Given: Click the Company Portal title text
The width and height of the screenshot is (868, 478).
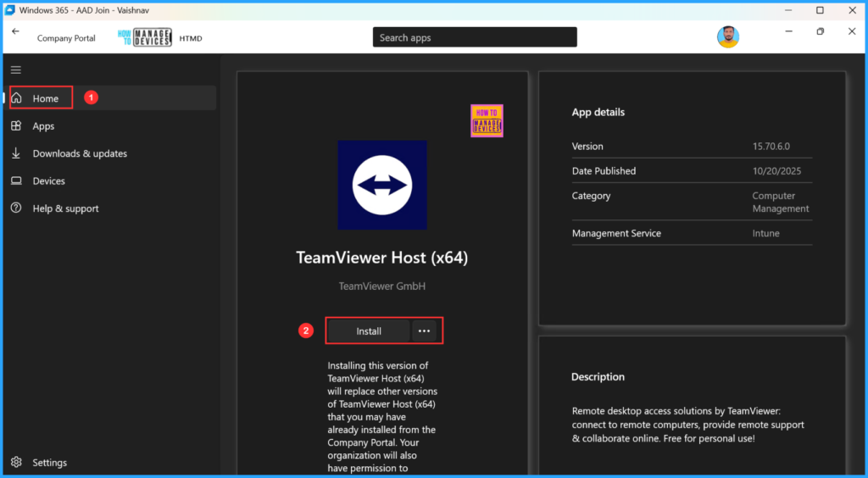Looking at the screenshot, I should click(66, 38).
